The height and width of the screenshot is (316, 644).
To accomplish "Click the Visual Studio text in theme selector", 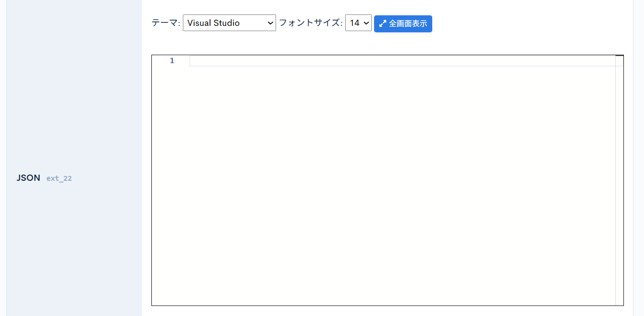I will click(213, 23).
